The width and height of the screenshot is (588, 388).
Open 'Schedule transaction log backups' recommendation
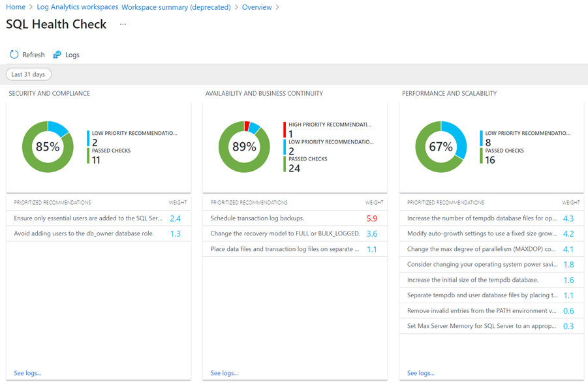[257, 218]
